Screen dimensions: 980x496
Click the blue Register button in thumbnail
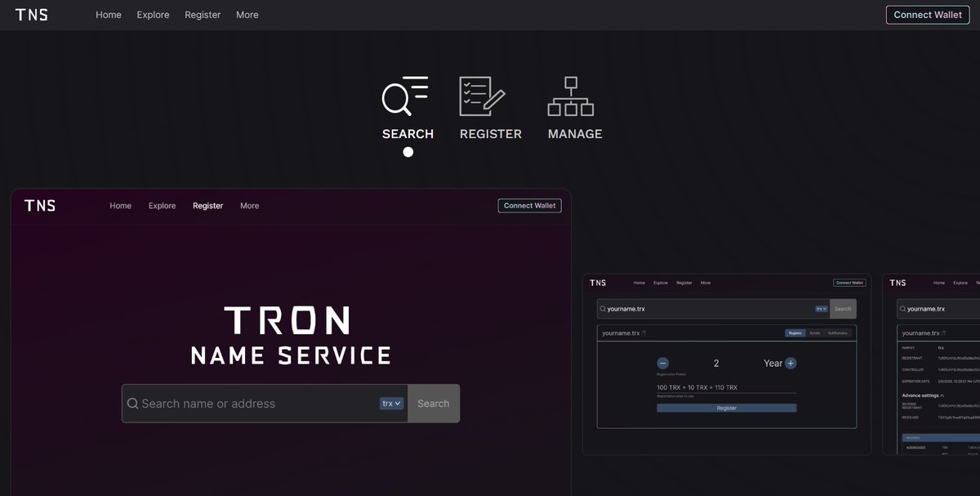pos(727,408)
